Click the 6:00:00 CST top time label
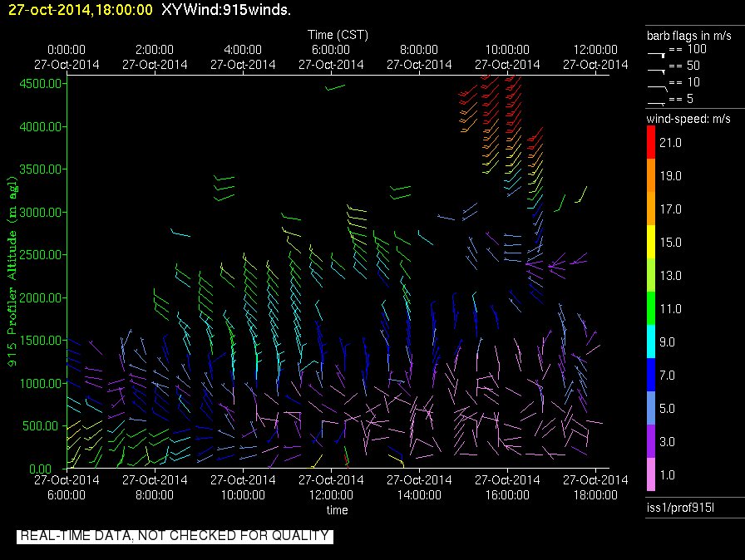 tap(331, 50)
